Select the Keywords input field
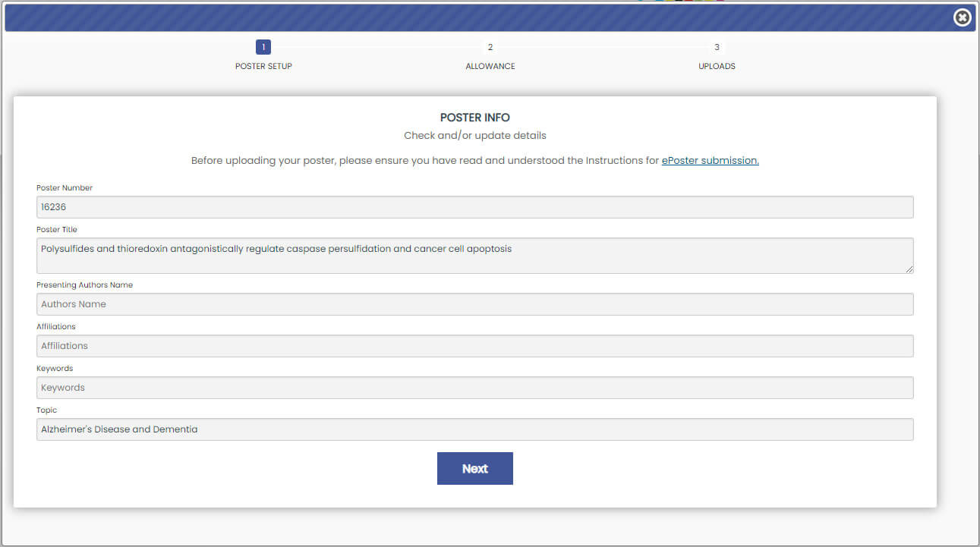The image size is (980, 547). 474,388
